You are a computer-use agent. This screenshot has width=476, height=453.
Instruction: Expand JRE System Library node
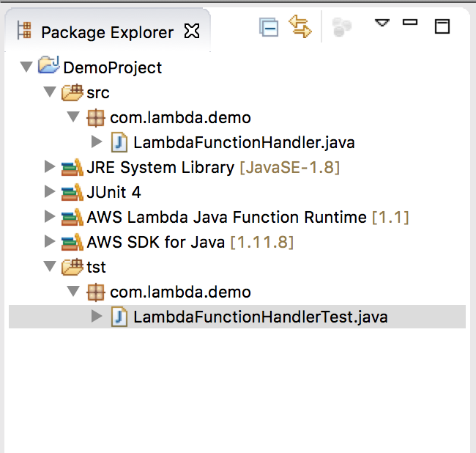[50, 167]
